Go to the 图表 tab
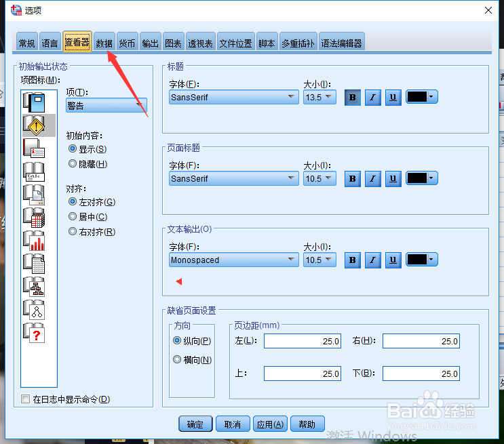 click(173, 43)
